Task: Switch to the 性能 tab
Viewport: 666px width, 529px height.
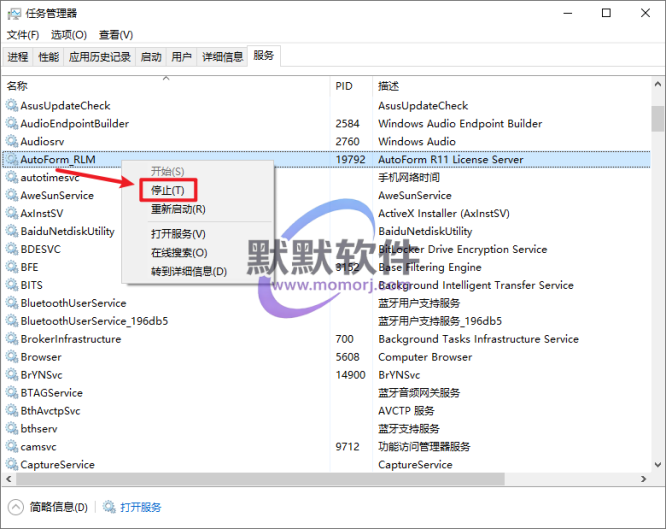Action: [x=48, y=57]
